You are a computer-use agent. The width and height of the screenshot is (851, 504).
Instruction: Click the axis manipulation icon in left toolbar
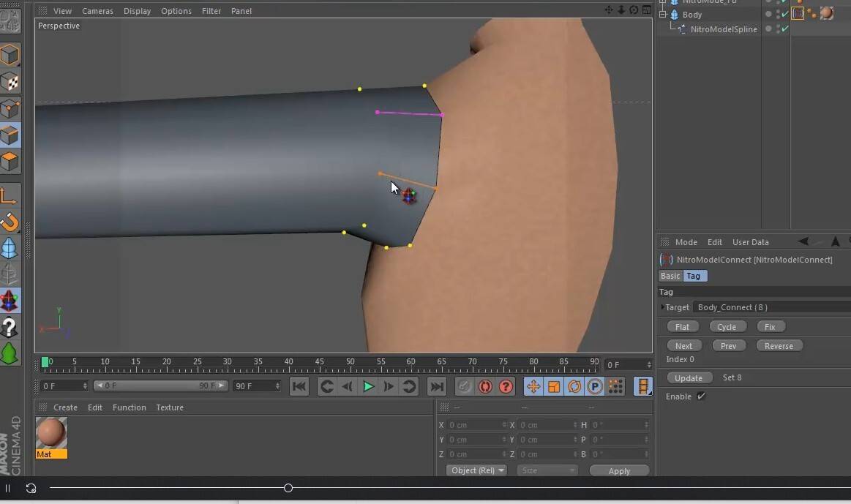(x=10, y=195)
